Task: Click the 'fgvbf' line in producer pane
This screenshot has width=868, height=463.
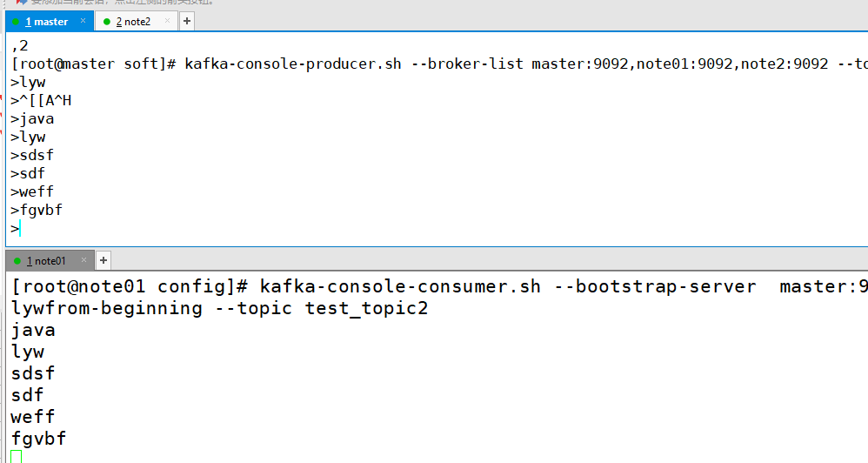Action: tap(39, 210)
